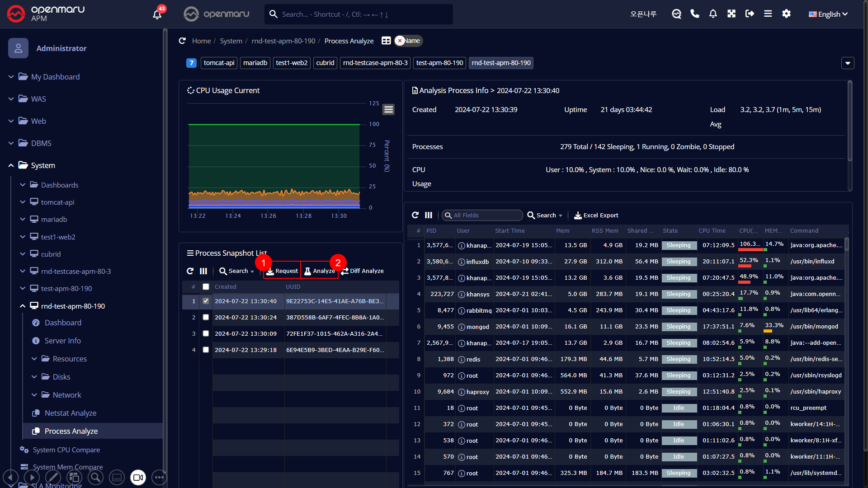Click info icon next to influxdb user
868x488 pixels.
point(462,262)
